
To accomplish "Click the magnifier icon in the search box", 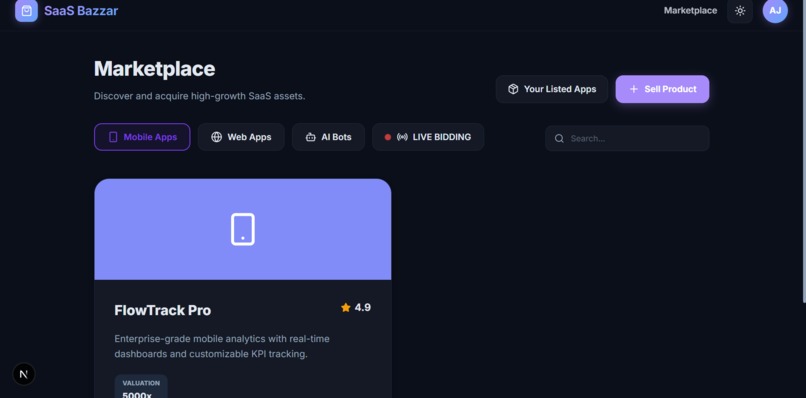I will pyautogui.click(x=559, y=138).
